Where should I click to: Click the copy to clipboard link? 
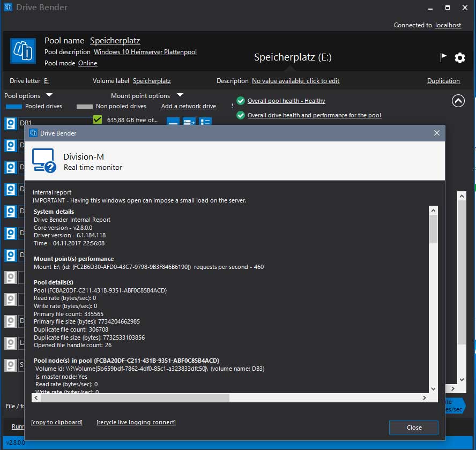(x=57, y=422)
